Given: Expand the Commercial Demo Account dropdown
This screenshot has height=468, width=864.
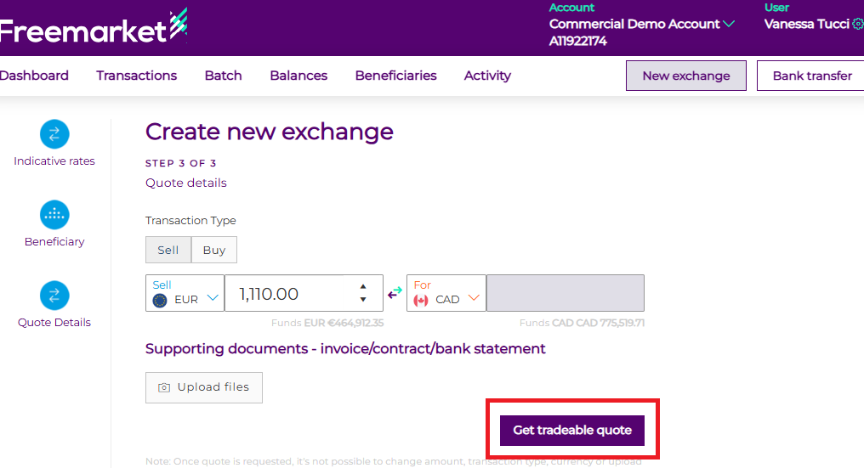Looking at the screenshot, I should tap(729, 24).
